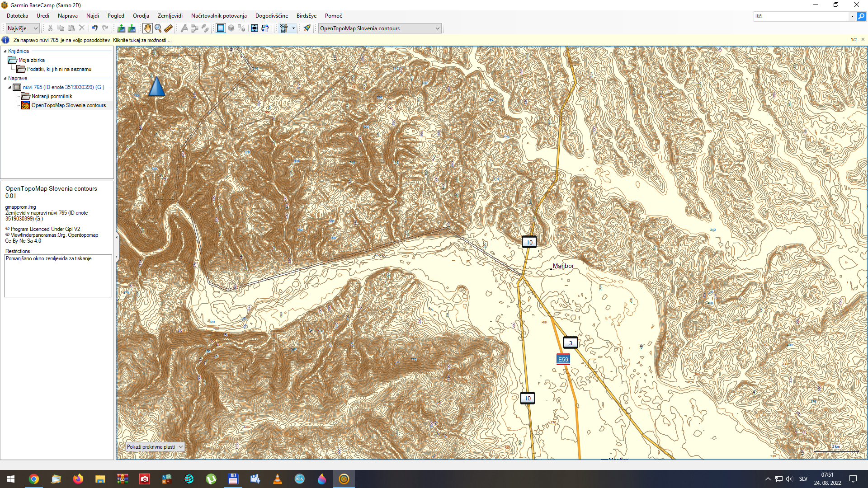Click the Delete X icon
868x488 pixels.
tap(82, 28)
